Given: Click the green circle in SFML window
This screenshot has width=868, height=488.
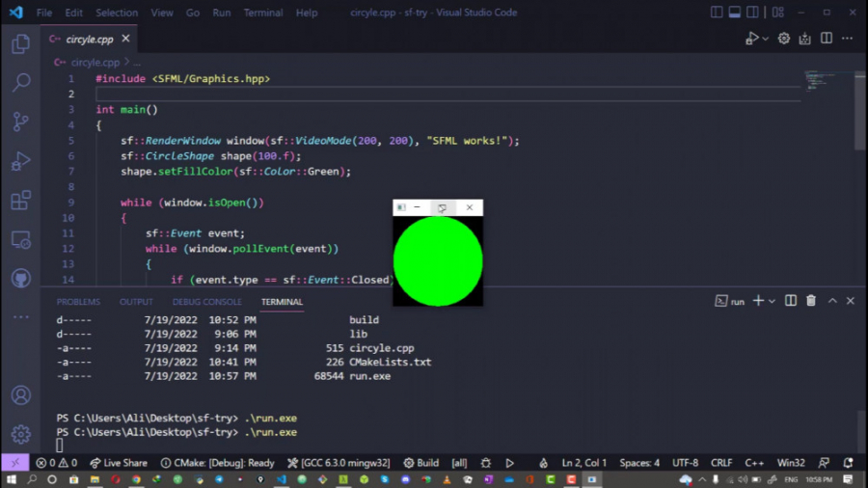Looking at the screenshot, I should click(x=438, y=261).
